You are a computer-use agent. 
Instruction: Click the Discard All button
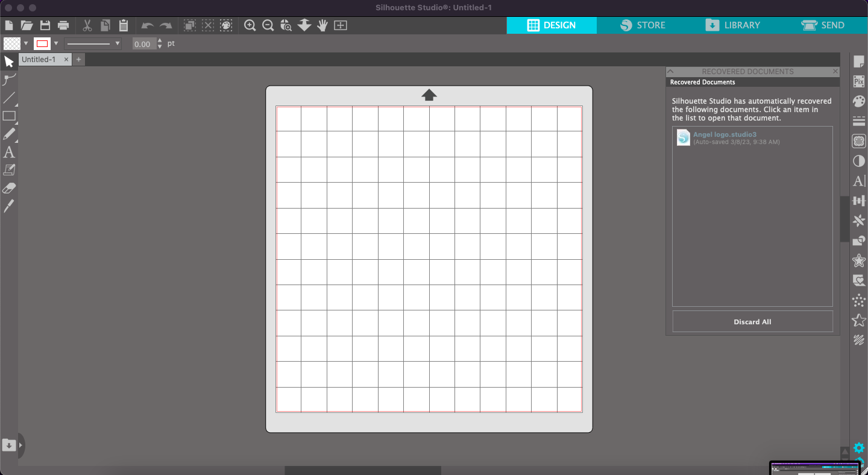tap(752, 321)
